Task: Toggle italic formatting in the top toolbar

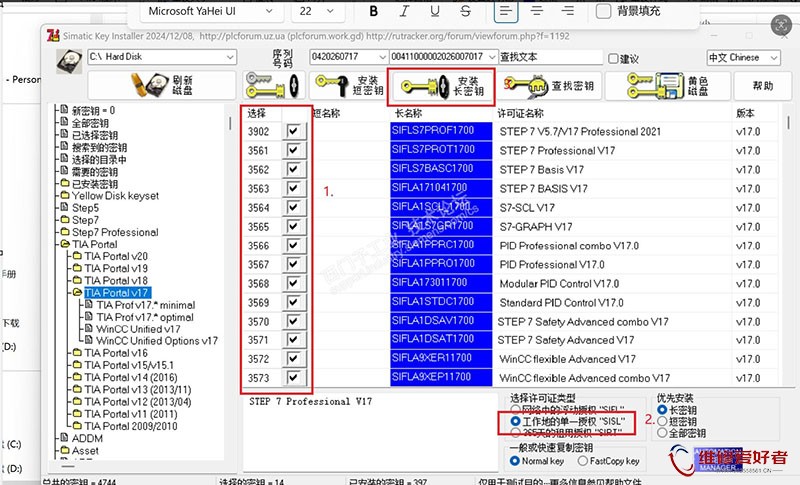Action: point(404,11)
